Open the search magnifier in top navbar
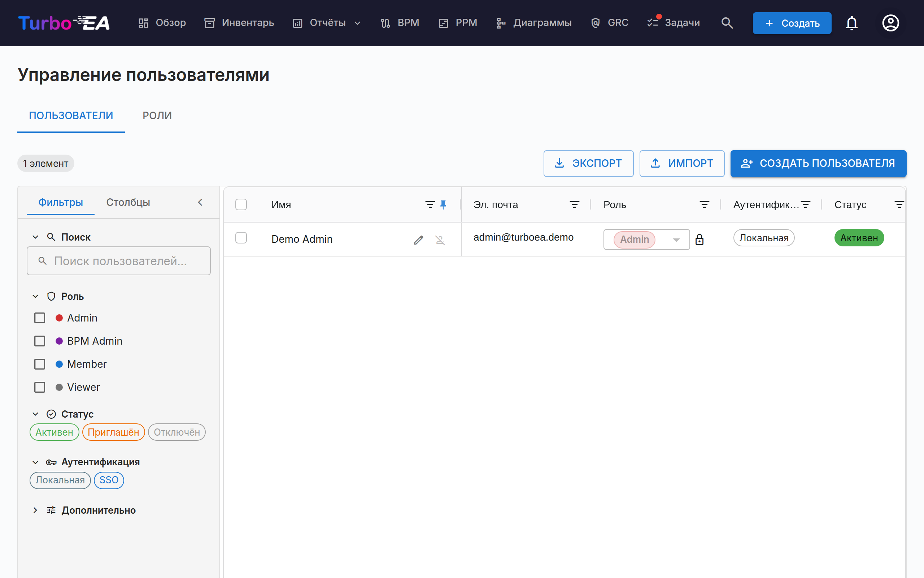 727,23
